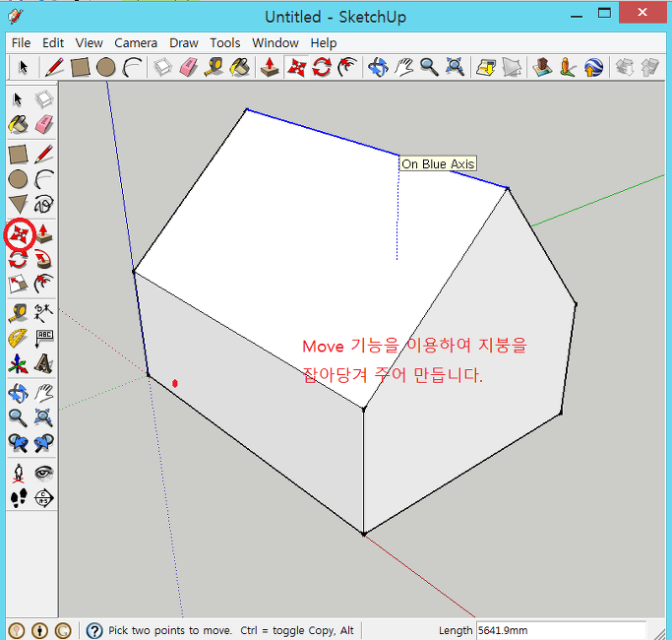Image resolution: width=672 pixels, height=640 pixels.
Task: Click Zoom Extents in top horizontal toolbar
Action: [455, 67]
